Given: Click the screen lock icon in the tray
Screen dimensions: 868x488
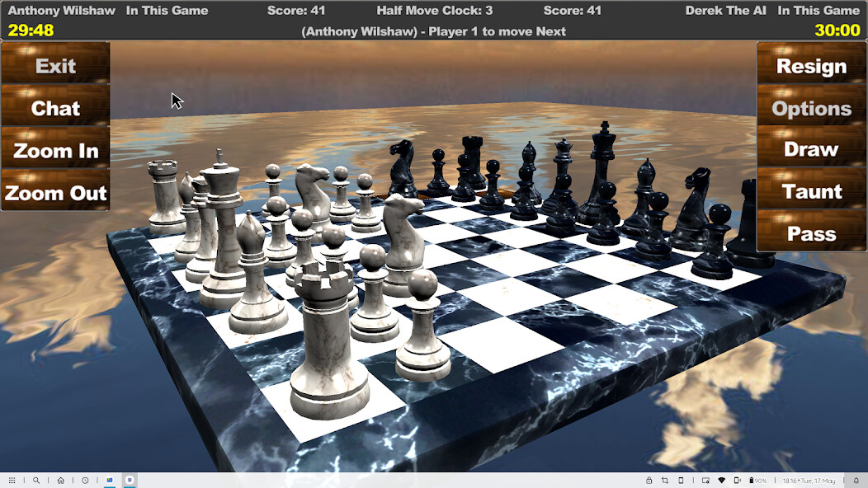Looking at the screenshot, I should click(649, 481).
